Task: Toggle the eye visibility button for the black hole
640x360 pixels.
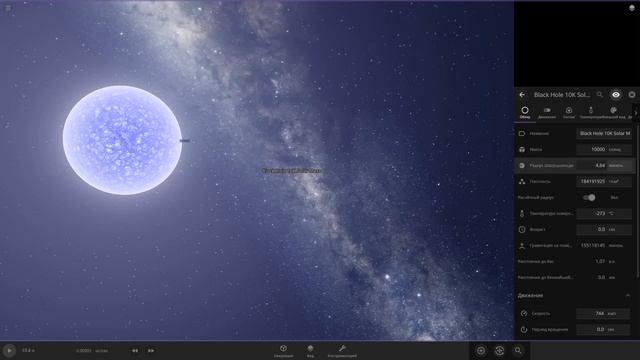Action: 616,95
